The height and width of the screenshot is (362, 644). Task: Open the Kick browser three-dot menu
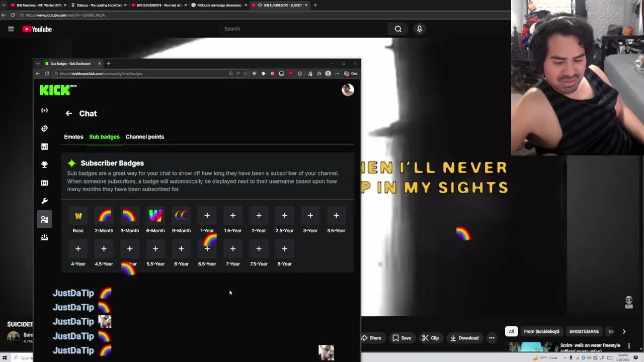tap(337, 73)
